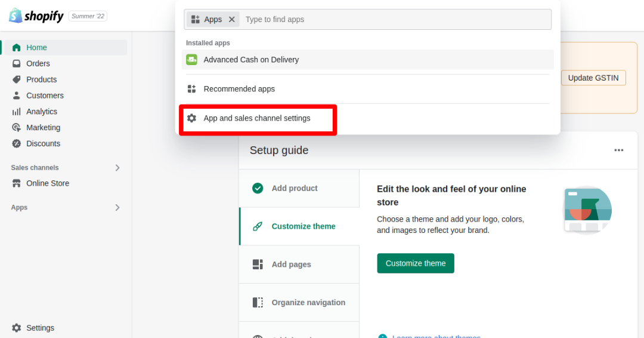Click the Sales channels heading
The height and width of the screenshot is (338, 644).
click(x=35, y=168)
